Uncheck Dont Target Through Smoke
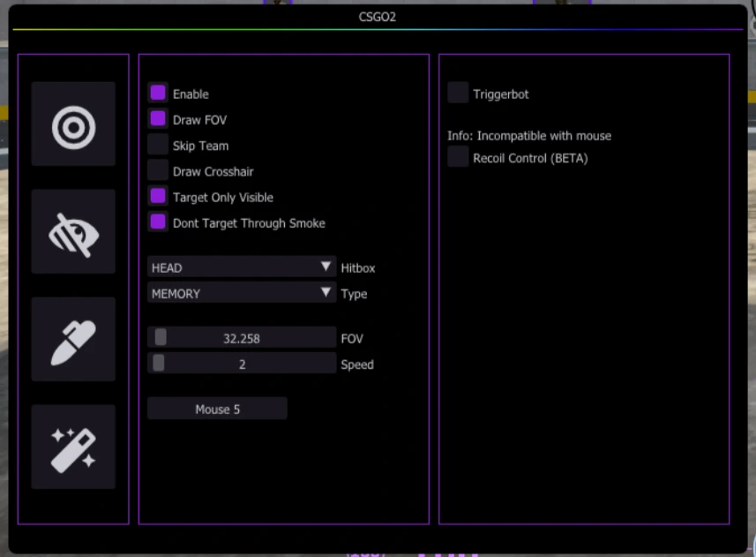This screenshot has width=756, height=557. [158, 222]
